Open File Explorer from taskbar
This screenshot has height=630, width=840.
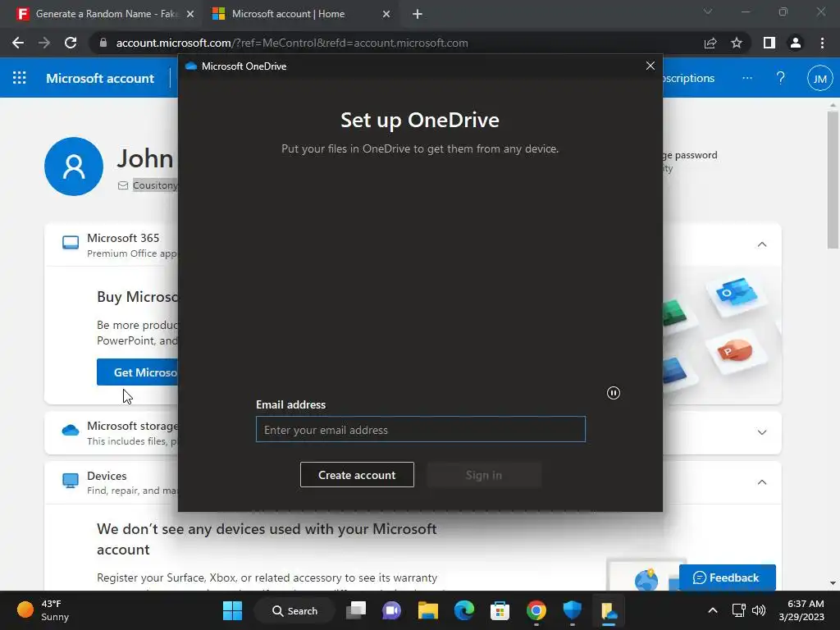[x=428, y=610]
